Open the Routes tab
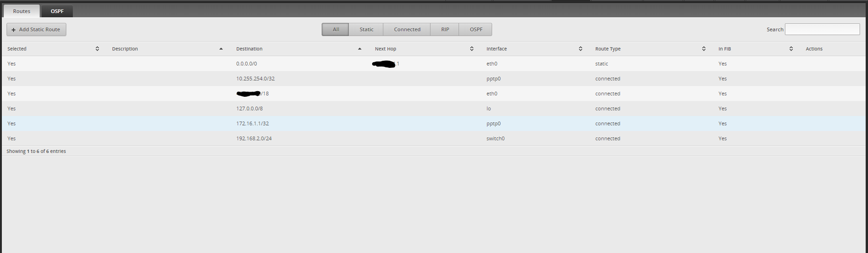This screenshot has height=253, width=868. 21,11
